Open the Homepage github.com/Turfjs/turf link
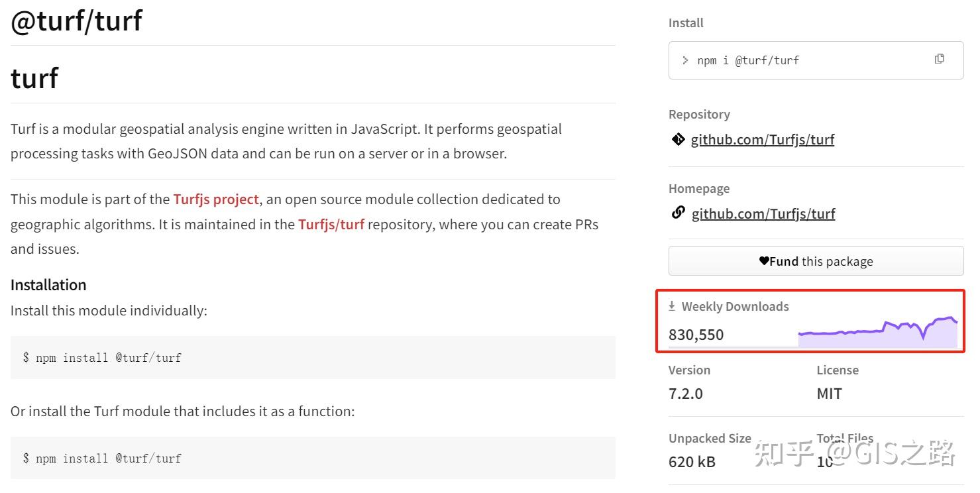This screenshot has height=493, width=980. [763, 214]
